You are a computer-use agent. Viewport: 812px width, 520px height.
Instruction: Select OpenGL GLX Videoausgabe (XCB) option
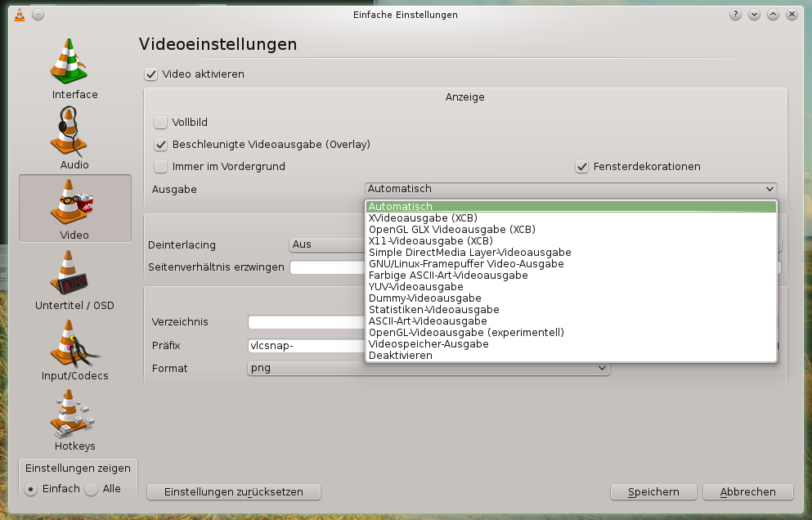click(451, 230)
